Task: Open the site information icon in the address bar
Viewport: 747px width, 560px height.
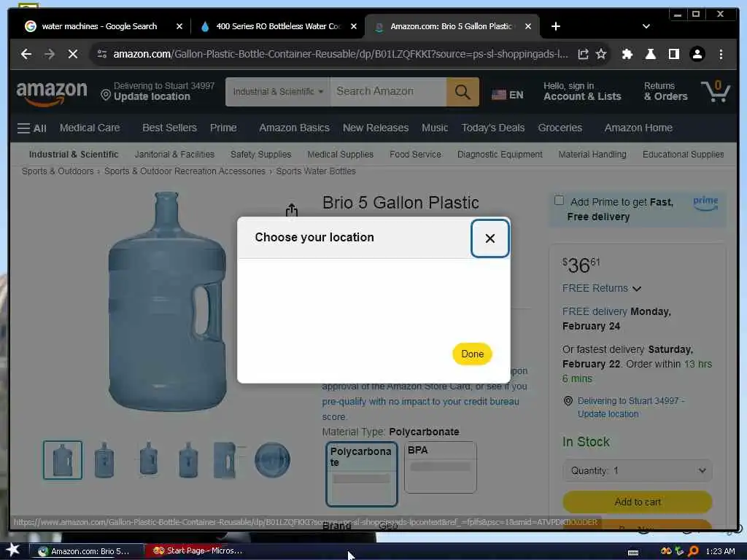Action: (x=102, y=54)
